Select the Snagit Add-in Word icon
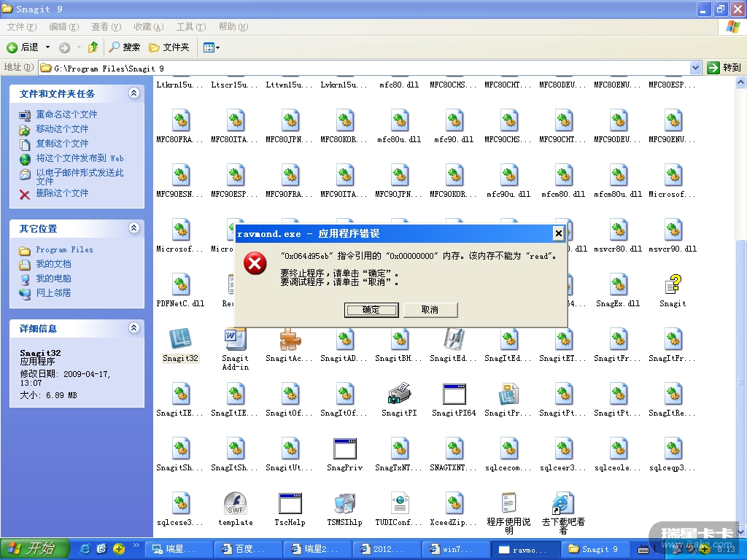The width and height of the screenshot is (747, 560). pos(236,339)
